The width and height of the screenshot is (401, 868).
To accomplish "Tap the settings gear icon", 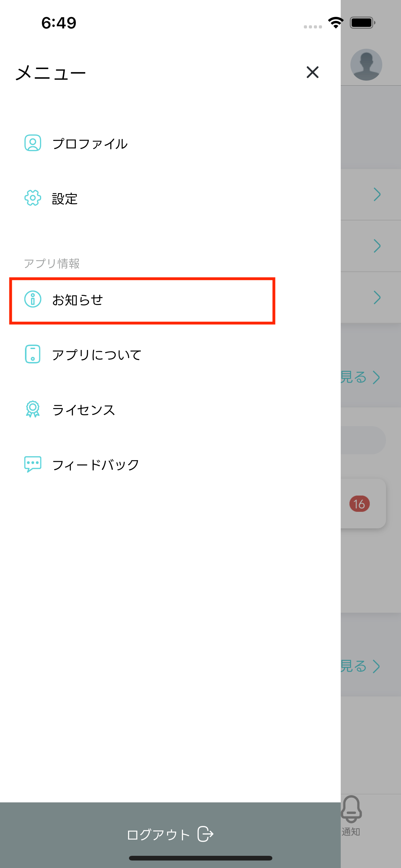I will [x=33, y=198].
